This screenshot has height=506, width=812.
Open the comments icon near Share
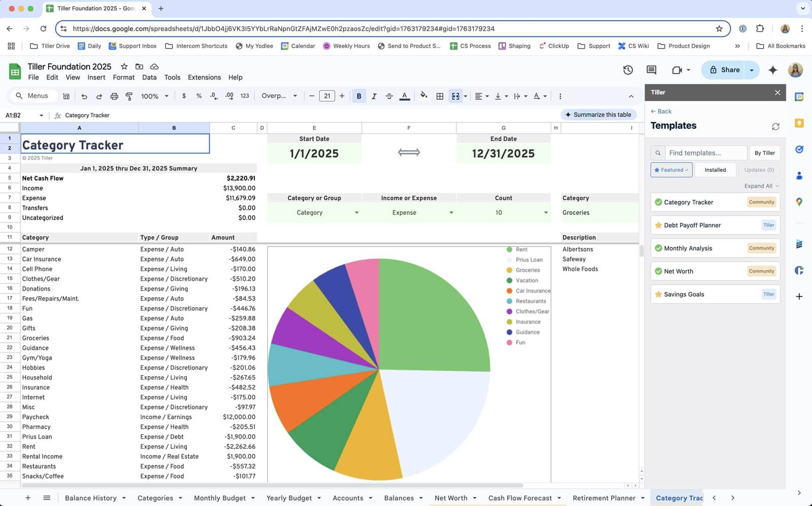(x=652, y=70)
